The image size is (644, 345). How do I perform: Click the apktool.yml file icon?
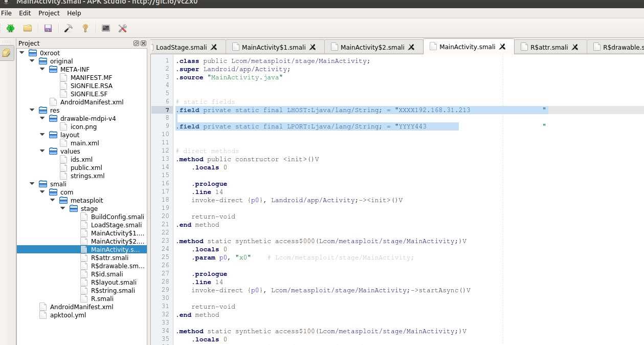(x=43, y=315)
